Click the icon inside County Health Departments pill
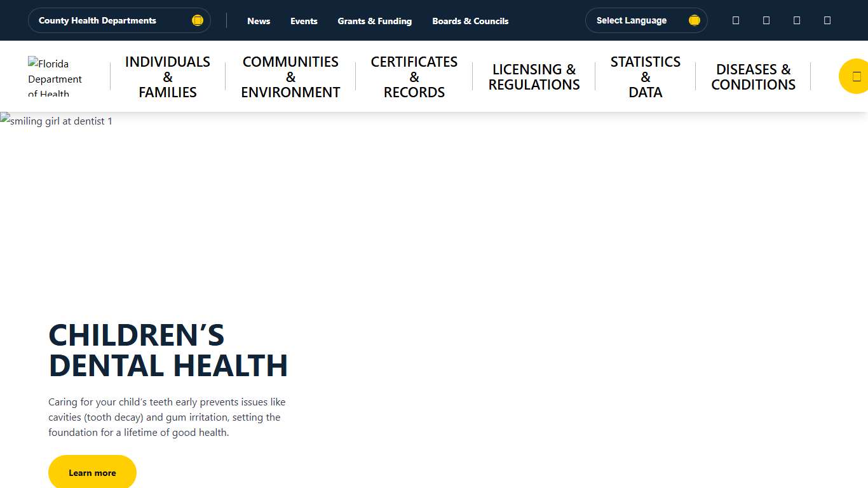This screenshot has width=868, height=488. point(198,20)
